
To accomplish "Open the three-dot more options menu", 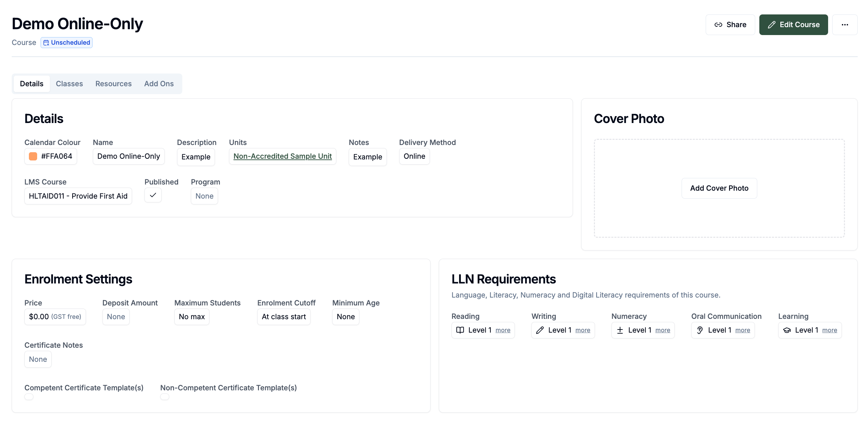I will click(x=845, y=25).
